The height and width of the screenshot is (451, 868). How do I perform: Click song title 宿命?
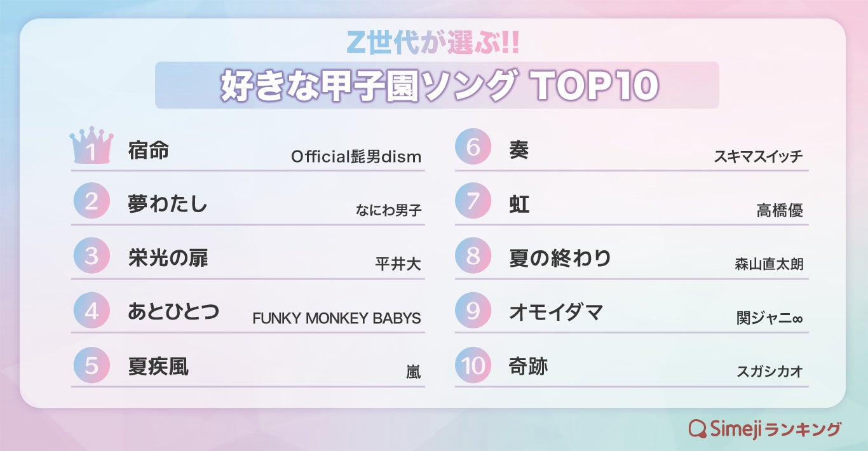[x=149, y=151]
